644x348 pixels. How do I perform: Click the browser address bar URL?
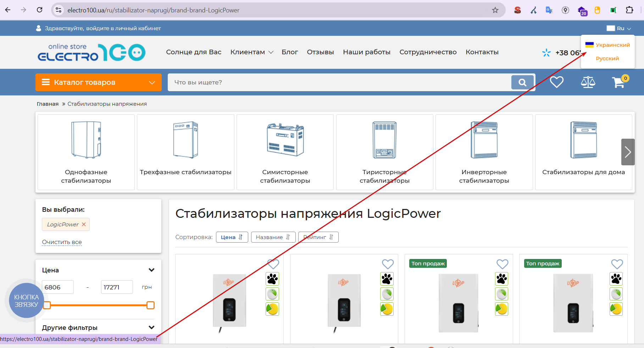153,10
